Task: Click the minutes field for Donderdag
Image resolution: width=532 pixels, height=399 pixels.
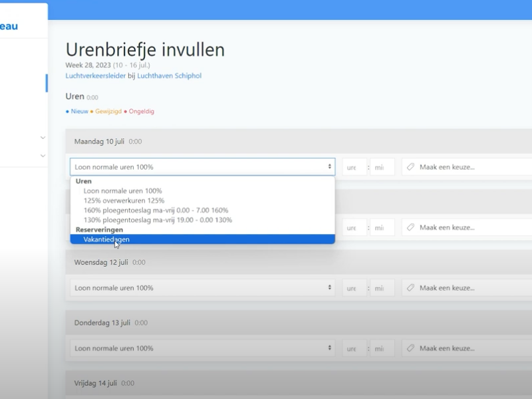Action: [381, 348]
